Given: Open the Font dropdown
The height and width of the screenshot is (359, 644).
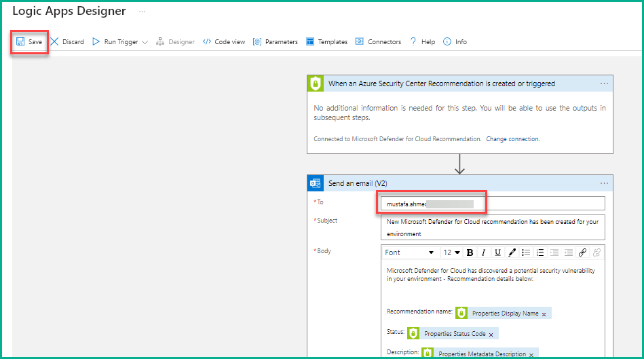Looking at the screenshot, I should tap(409, 252).
